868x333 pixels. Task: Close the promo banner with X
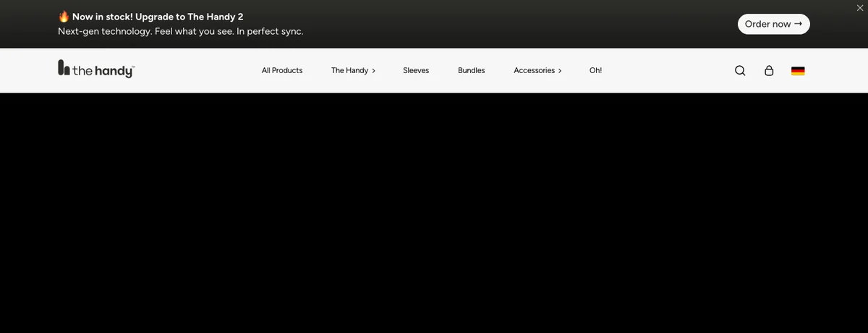860,7
